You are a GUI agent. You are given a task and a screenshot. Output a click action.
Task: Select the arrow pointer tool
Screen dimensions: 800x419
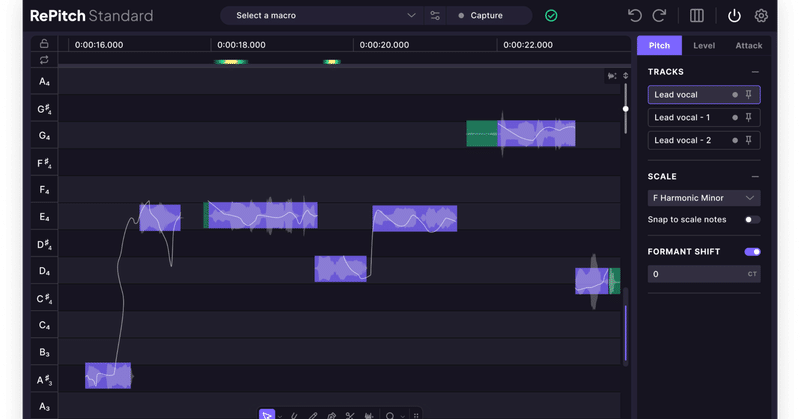[x=267, y=414]
